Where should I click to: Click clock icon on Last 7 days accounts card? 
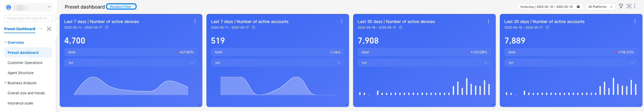tap(253, 27)
